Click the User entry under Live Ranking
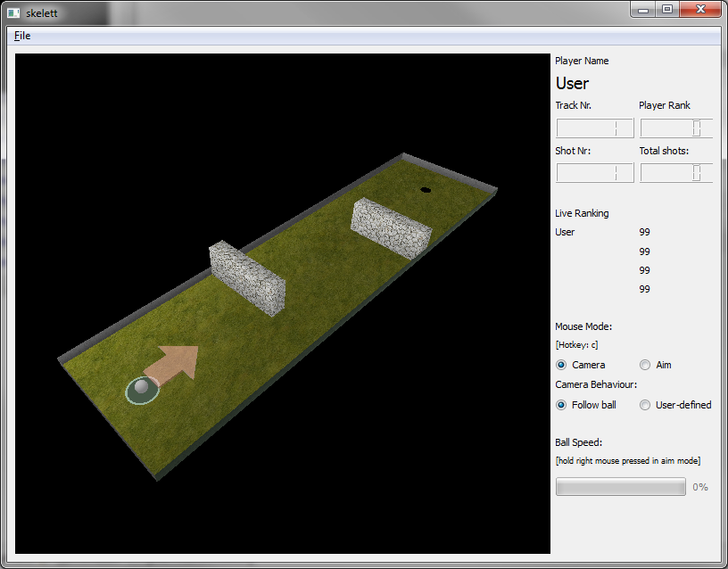 [x=565, y=232]
